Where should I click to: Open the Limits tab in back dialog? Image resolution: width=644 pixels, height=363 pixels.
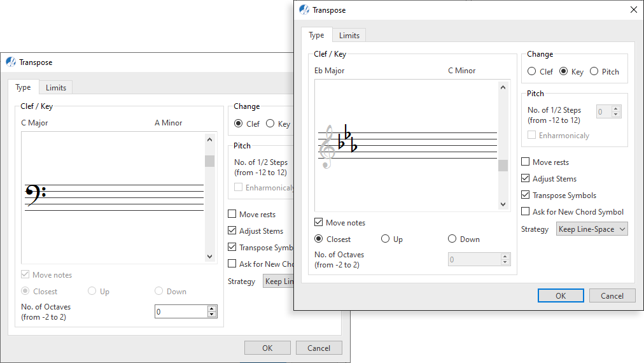tap(56, 87)
